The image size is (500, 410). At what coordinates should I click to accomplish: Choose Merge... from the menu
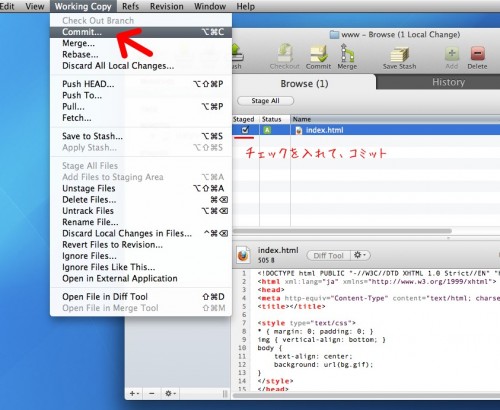point(141,43)
